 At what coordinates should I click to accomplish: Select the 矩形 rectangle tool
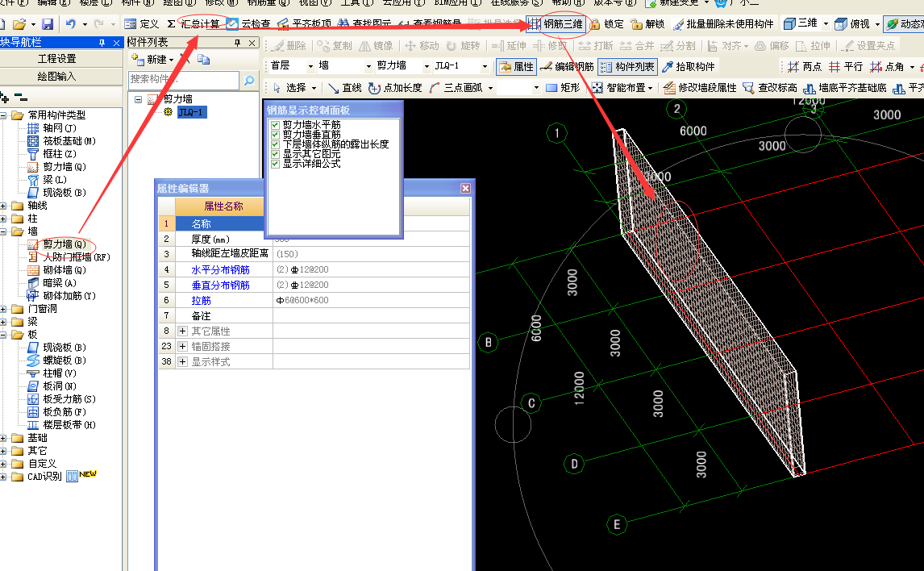(563, 88)
